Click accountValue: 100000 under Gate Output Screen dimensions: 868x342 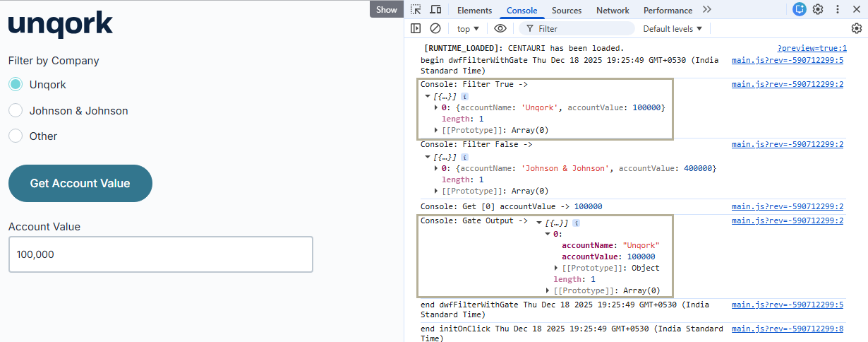click(x=608, y=256)
